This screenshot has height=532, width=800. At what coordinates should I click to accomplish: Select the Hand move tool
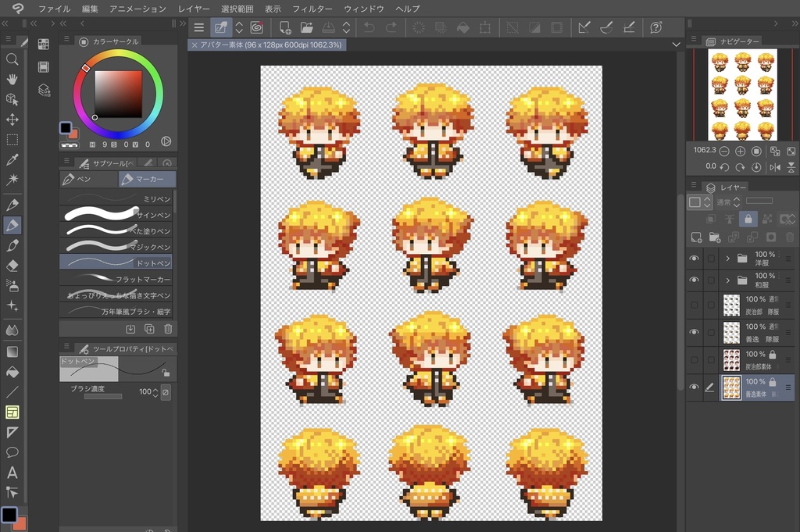(12, 79)
